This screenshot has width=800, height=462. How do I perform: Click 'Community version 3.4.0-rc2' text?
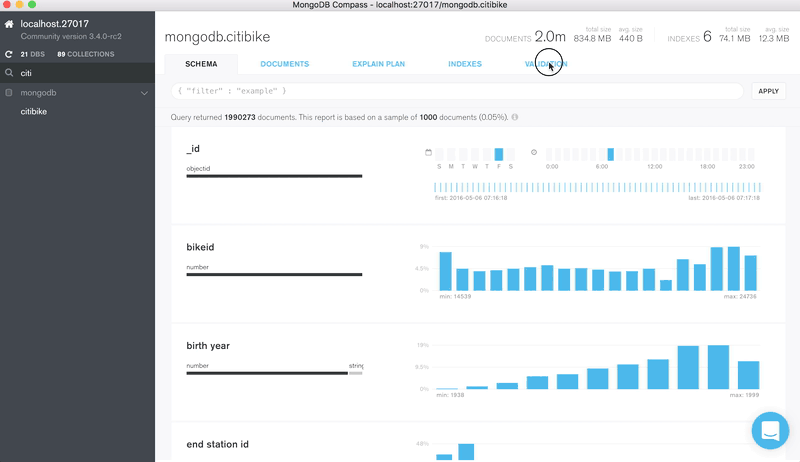(x=71, y=37)
